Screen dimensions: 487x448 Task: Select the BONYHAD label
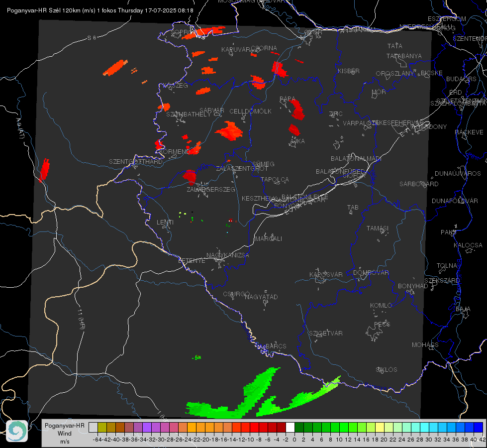(413, 286)
